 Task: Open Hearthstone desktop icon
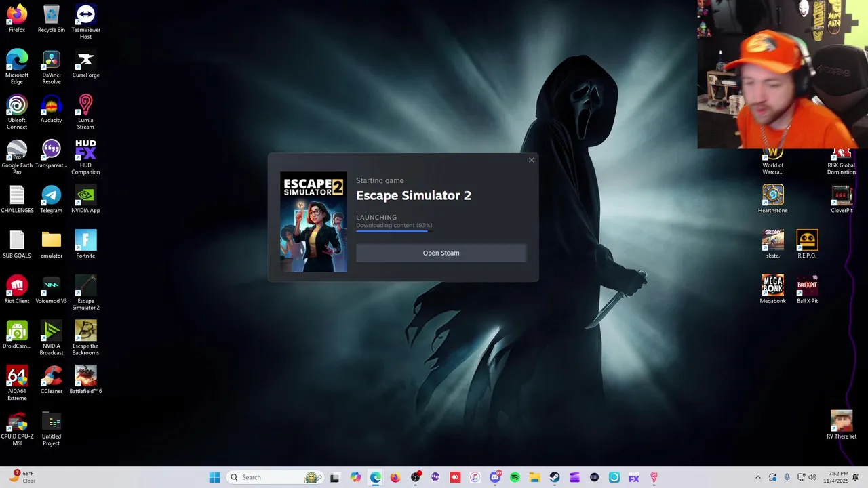[773, 199]
